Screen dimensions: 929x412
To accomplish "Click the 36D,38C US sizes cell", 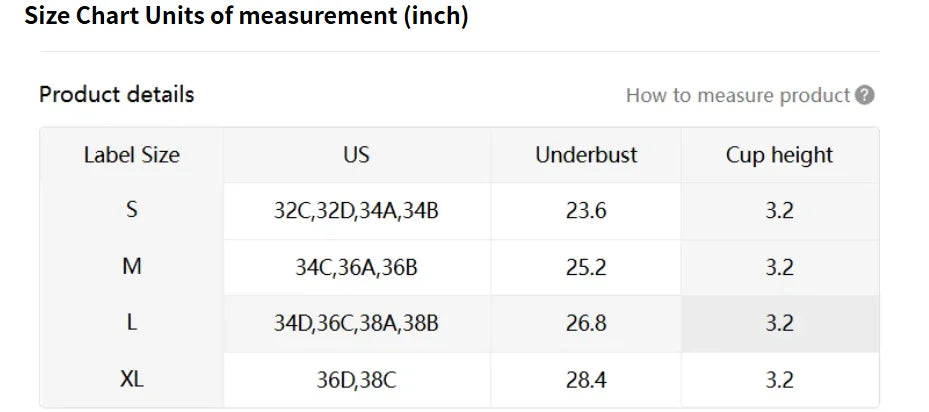I will coord(356,379).
